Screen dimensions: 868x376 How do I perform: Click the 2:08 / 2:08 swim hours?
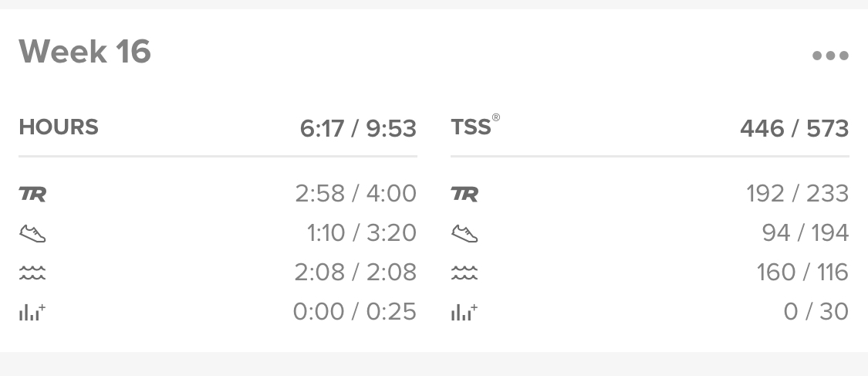pos(356,273)
